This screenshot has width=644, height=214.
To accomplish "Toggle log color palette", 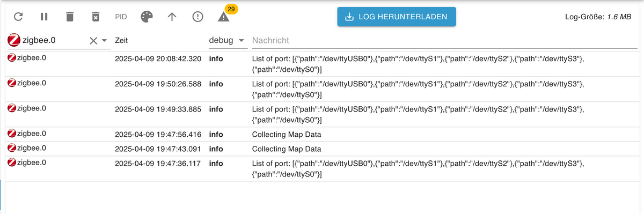I will coord(147,17).
